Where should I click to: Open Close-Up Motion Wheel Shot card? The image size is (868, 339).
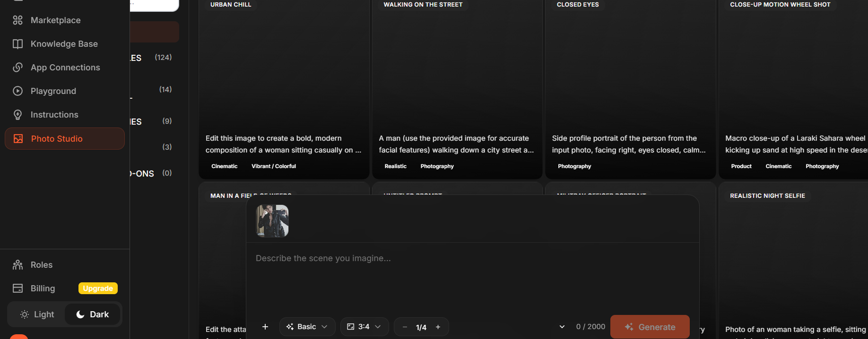[x=793, y=89]
